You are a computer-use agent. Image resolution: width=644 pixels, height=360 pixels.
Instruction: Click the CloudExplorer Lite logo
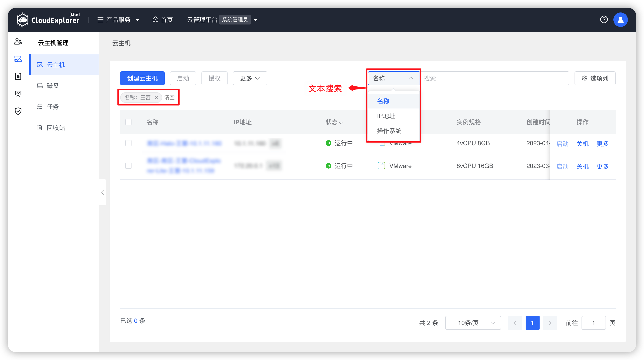pos(47,19)
